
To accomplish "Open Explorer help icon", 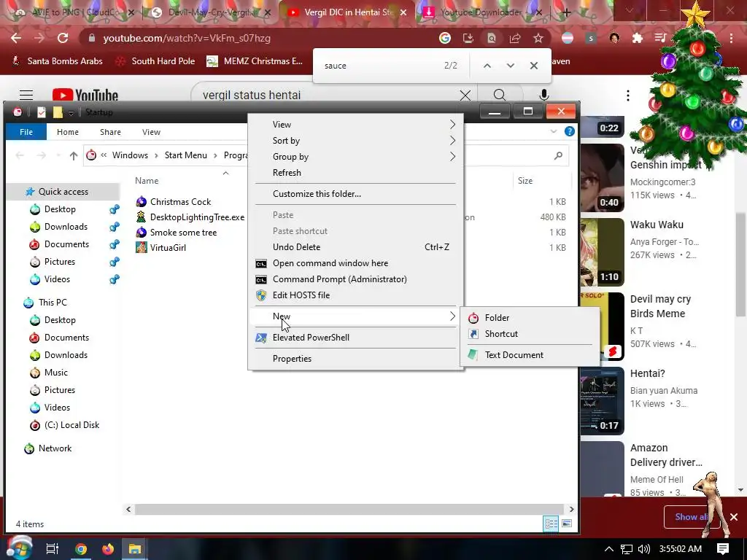I will coord(569,131).
